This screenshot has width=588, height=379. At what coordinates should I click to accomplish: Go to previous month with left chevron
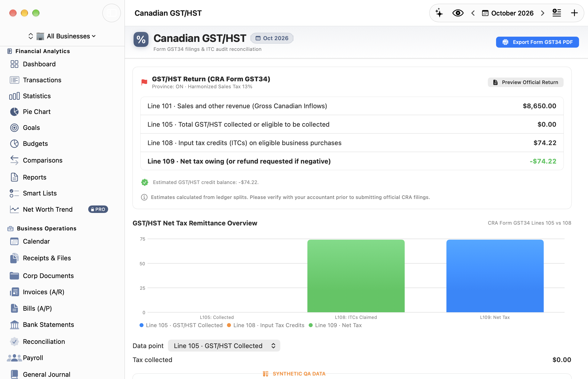(473, 13)
